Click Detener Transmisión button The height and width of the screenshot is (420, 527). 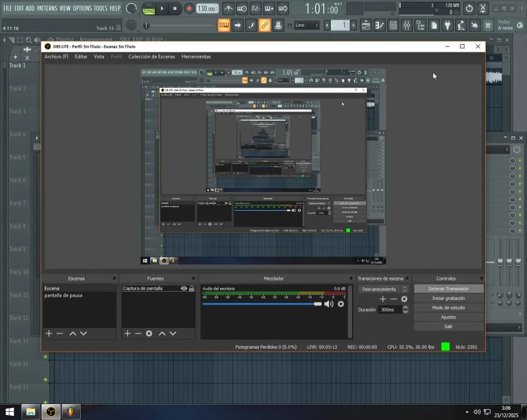[448, 289]
